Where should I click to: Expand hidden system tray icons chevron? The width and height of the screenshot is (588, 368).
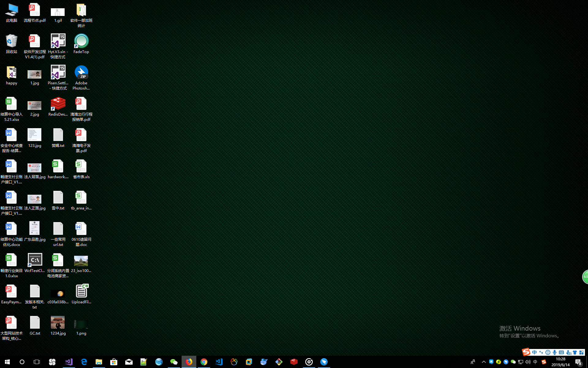coord(484,362)
